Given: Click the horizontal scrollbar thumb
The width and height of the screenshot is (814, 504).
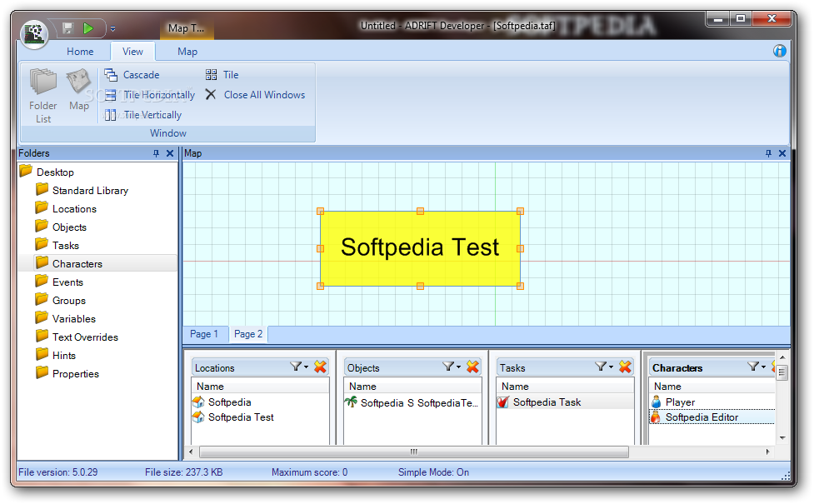Looking at the screenshot, I should pos(414,452).
